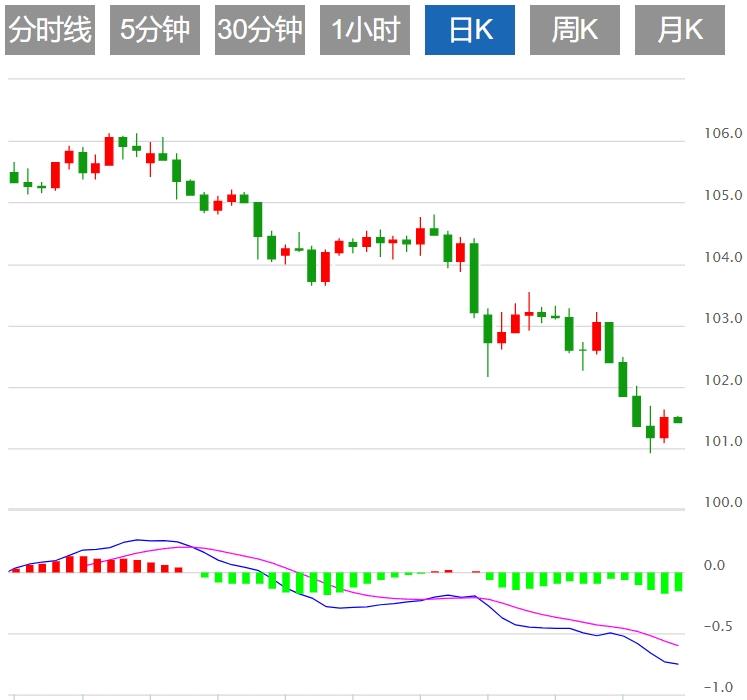Viewport: 747px width, 700px height.
Task: Click the 100.0 price axis label
Action: (x=723, y=503)
